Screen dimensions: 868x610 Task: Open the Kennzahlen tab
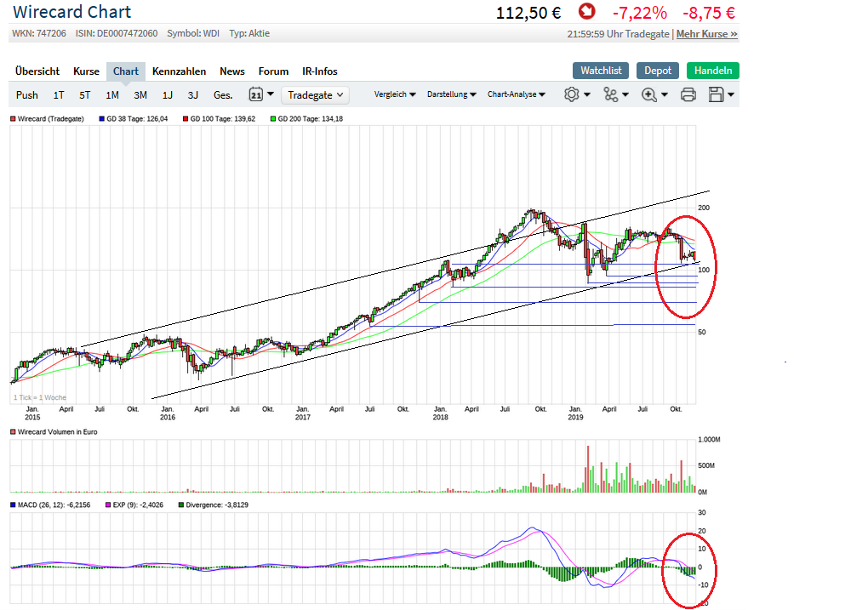coord(179,71)
